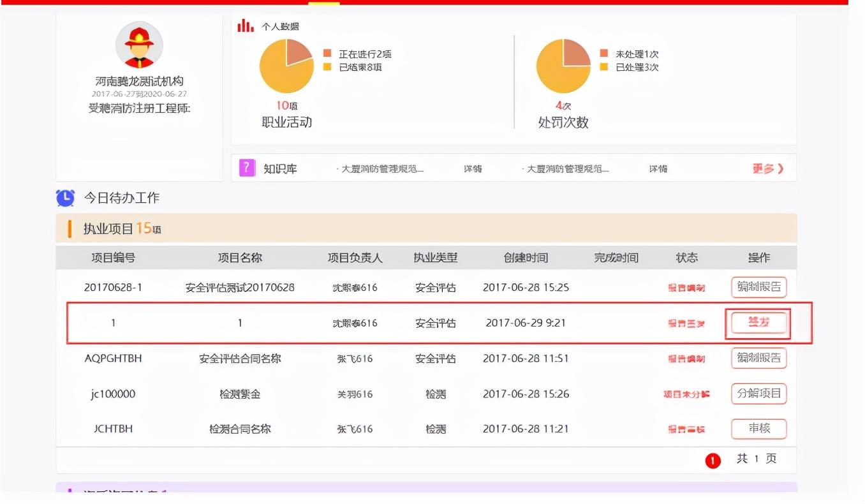
Task: Click the blue alarm clock icon
Action: [65, 198]
